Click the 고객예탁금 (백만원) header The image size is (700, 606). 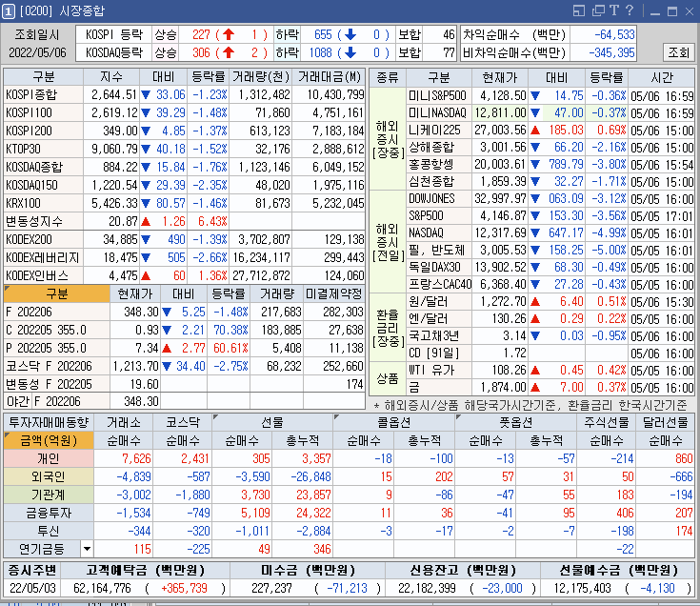145,571
